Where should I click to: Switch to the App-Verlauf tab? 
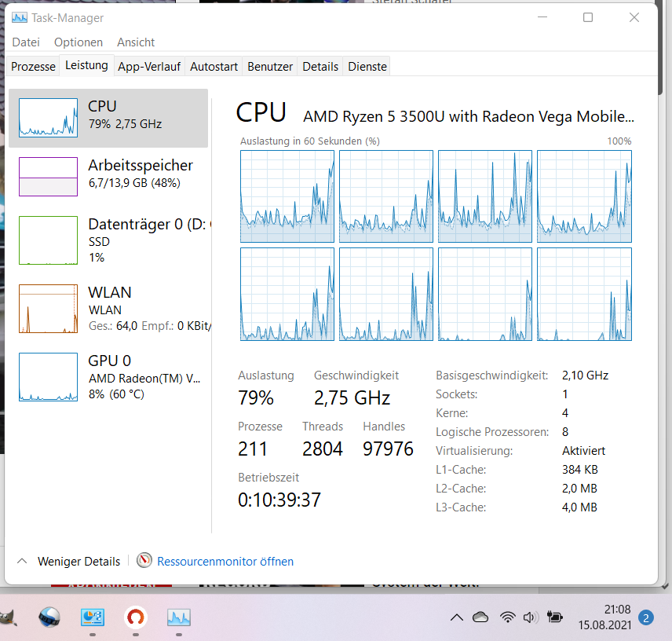click(x=149, y=67)
